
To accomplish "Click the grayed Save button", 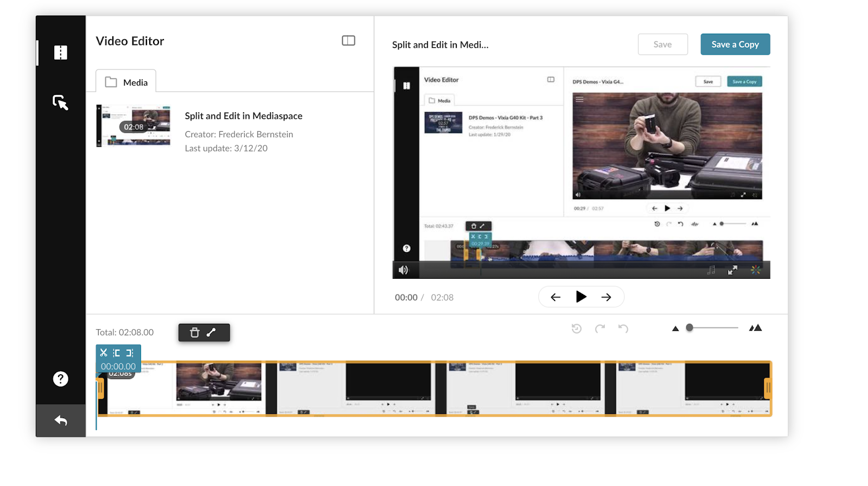I will pos(662,44).
